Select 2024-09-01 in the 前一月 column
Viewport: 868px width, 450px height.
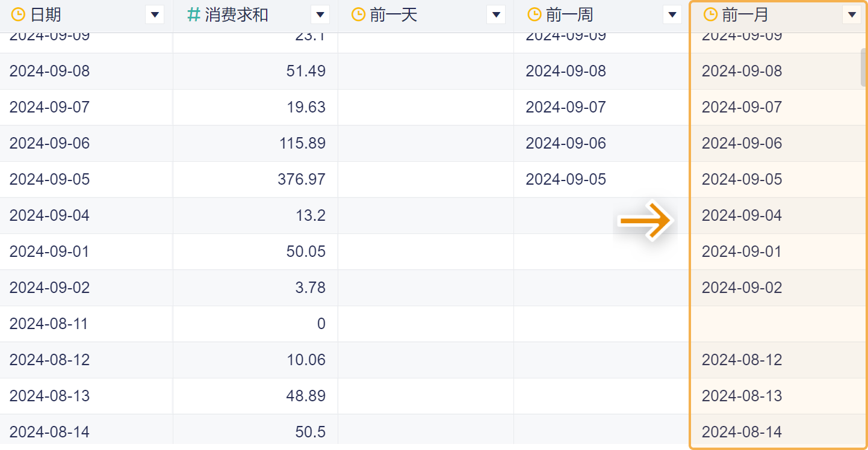pyautogui.click(x=742, y=251)
